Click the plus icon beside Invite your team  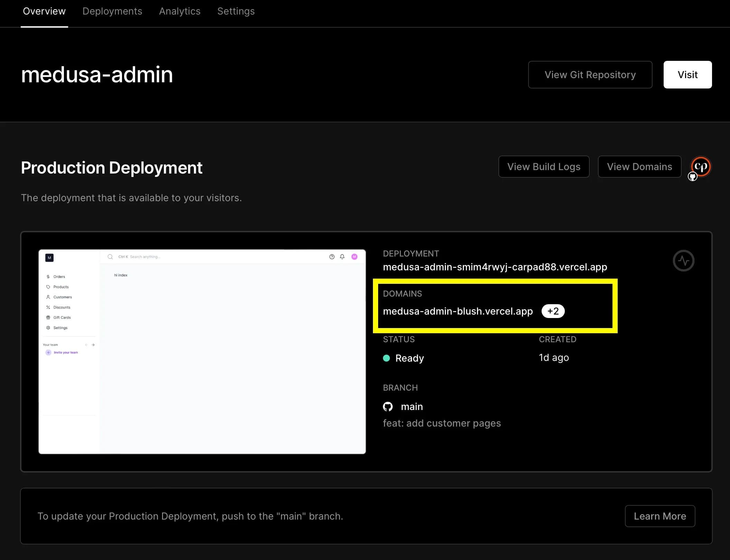pyautogui.click(x=48, y=353)
